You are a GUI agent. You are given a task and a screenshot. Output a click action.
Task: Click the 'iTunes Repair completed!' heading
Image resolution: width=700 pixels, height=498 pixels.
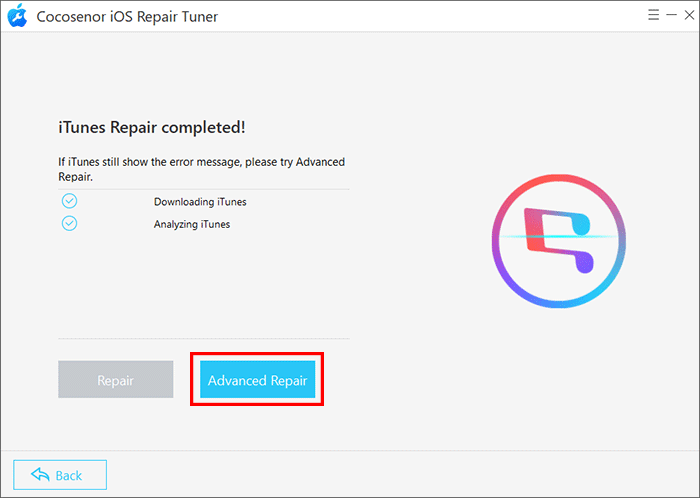(x=152, y=128)
